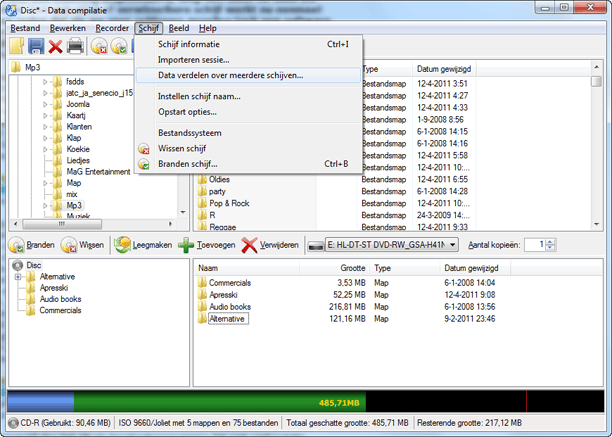Viewport: 612px width, 437px height.
Task: Select Audio books in Disc tree
Action: 60,299
